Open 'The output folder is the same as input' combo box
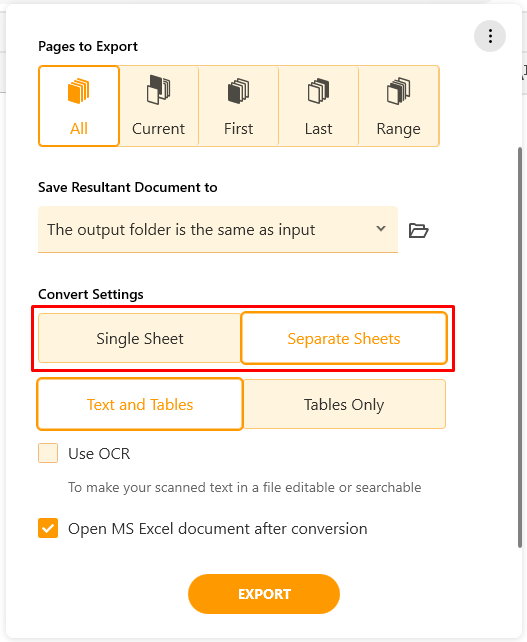This screenshot has width=527, height=642. point(218,229)
